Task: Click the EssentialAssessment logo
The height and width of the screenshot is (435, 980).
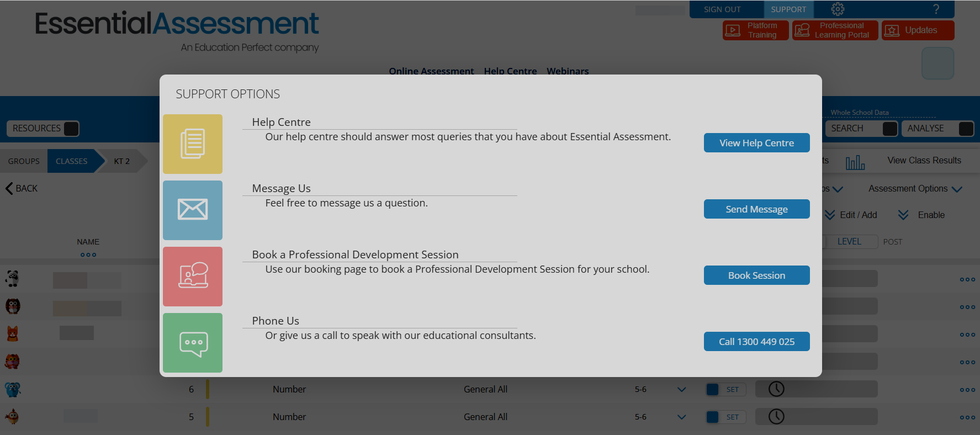Action: 177,31
